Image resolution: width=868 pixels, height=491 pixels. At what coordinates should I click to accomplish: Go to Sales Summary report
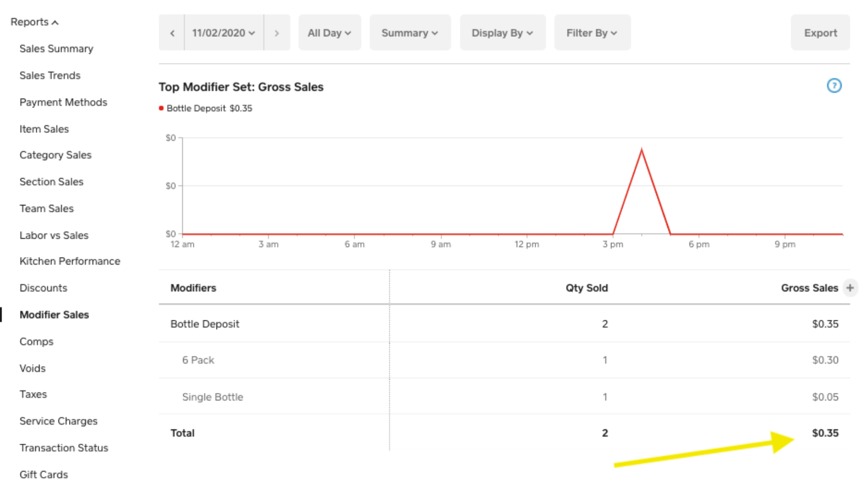(x=56, y=49)
